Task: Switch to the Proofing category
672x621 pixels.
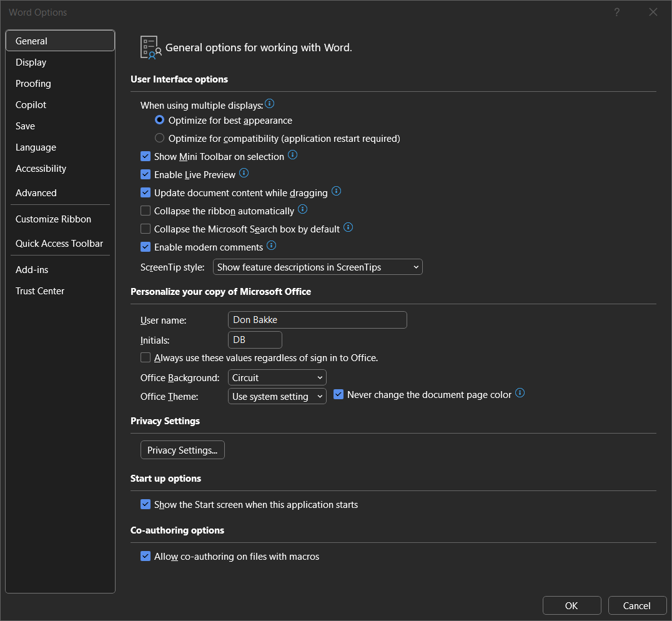Action: 33,84
